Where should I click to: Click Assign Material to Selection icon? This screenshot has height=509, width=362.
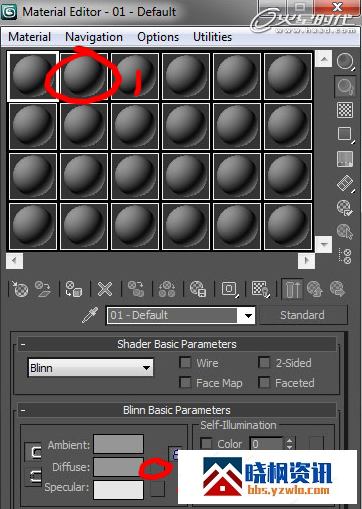[x=74, y=289]
